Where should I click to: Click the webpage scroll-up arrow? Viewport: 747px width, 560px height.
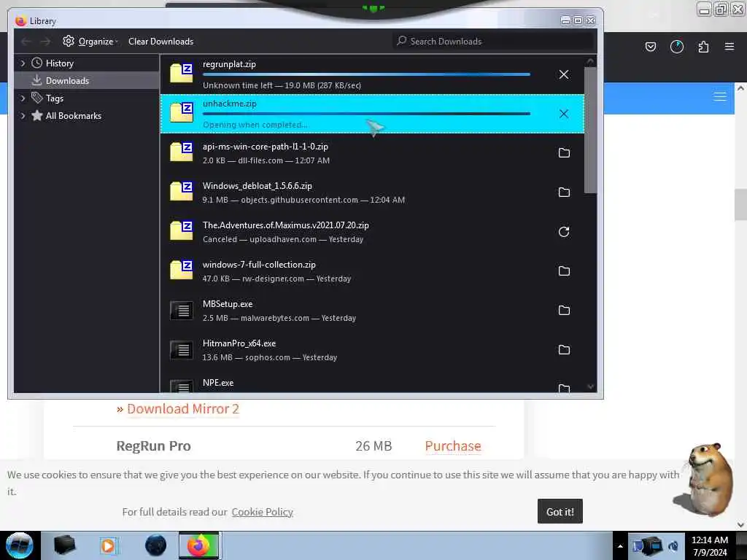740,88
